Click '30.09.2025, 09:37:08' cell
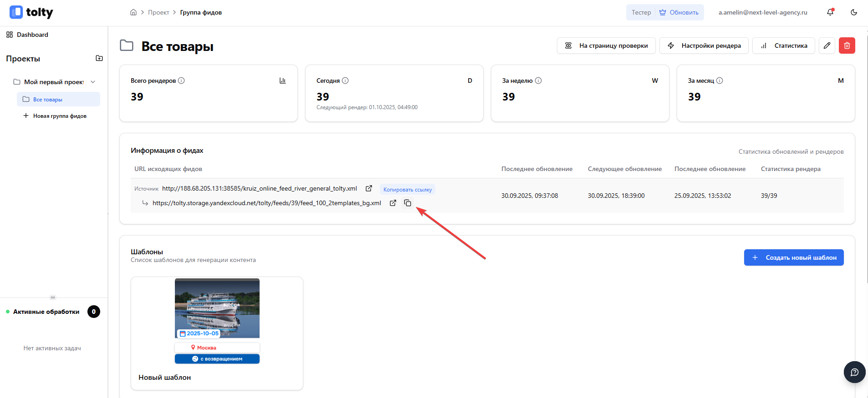Viewport: 868px width, 398px height. [x=530, y=196]
